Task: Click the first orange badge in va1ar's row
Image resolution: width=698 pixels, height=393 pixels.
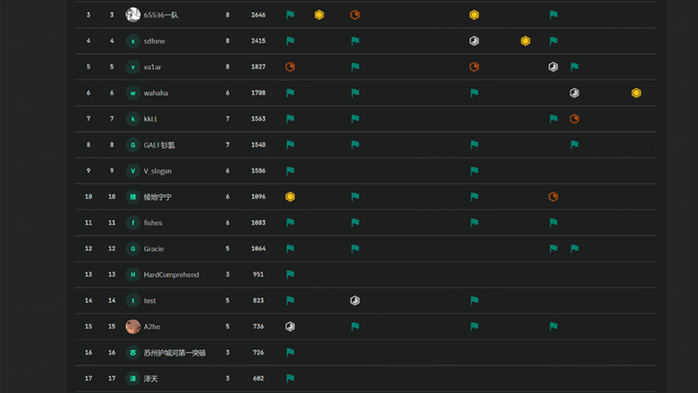Action: [x=290, y=67]
